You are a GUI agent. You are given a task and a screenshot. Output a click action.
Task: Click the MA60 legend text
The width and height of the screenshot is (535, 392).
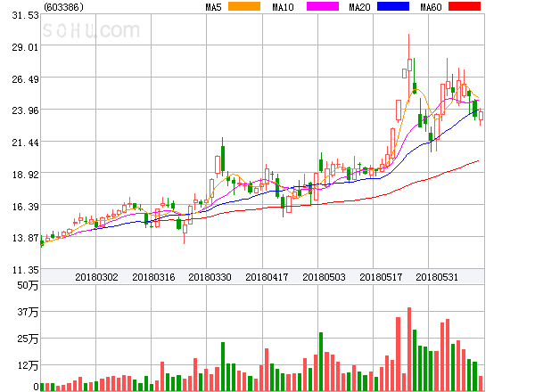pyautogui.click(x=431, y=7)
